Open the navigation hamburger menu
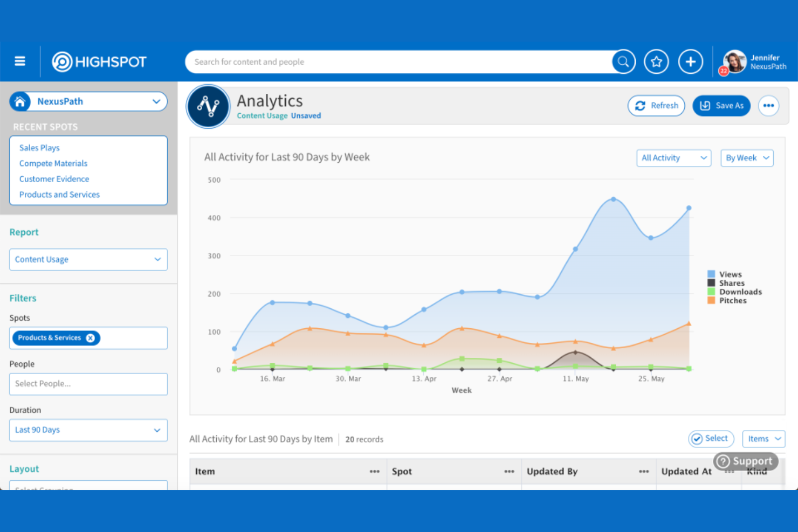Image resolution: width=798 pixels, height=532 pixels. [x=20, y=61]
